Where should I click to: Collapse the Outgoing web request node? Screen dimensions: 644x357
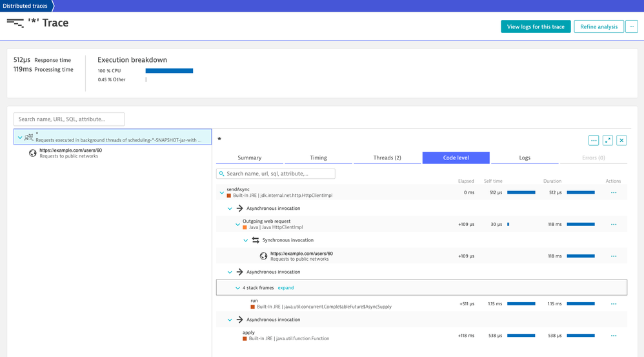click(x=237, y=225)
